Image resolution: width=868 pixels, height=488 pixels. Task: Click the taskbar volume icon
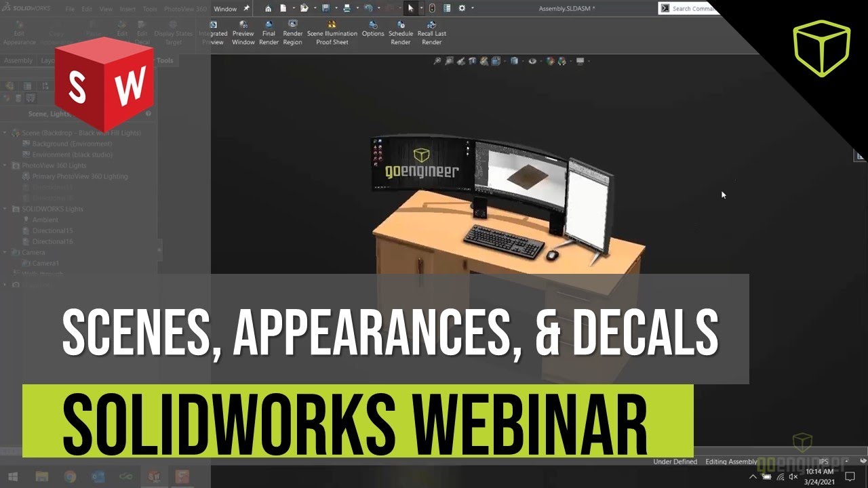click(x=793, y=476)
